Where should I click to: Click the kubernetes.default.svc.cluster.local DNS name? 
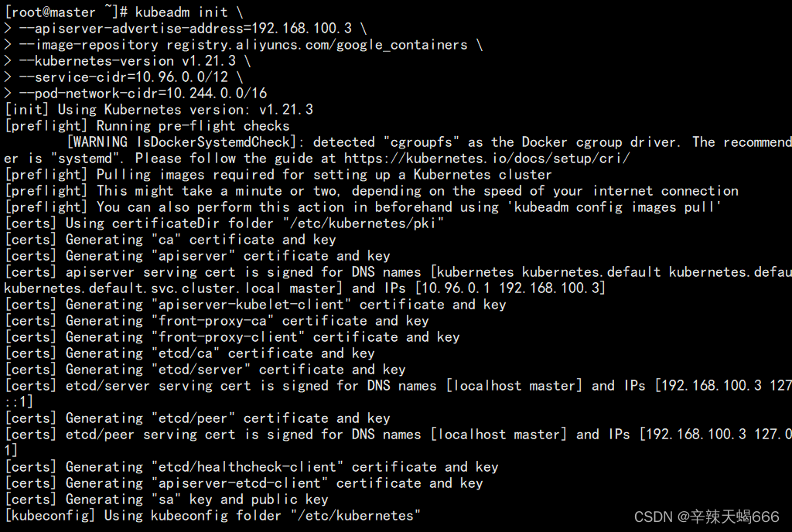coord(142,288)
